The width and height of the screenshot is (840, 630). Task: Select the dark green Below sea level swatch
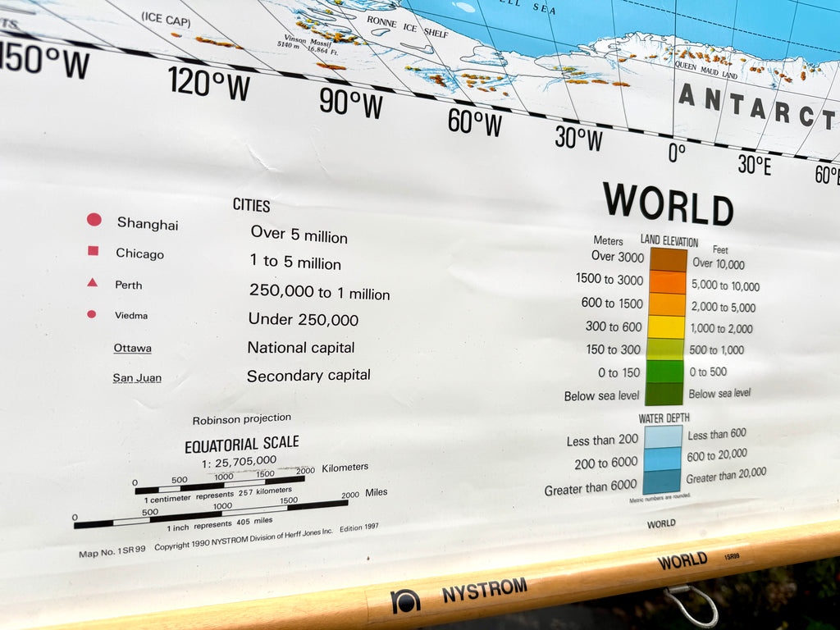[x=664, y=395]
